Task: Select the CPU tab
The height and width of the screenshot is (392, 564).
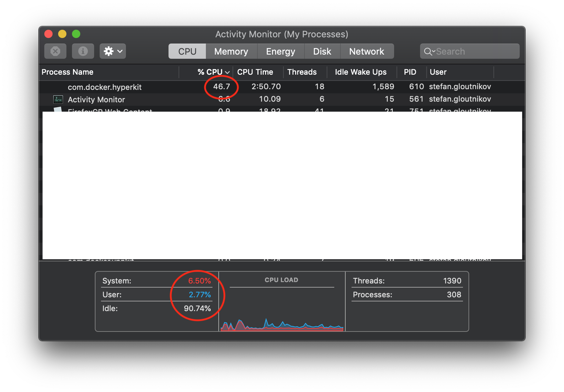Action: point(187,51)
